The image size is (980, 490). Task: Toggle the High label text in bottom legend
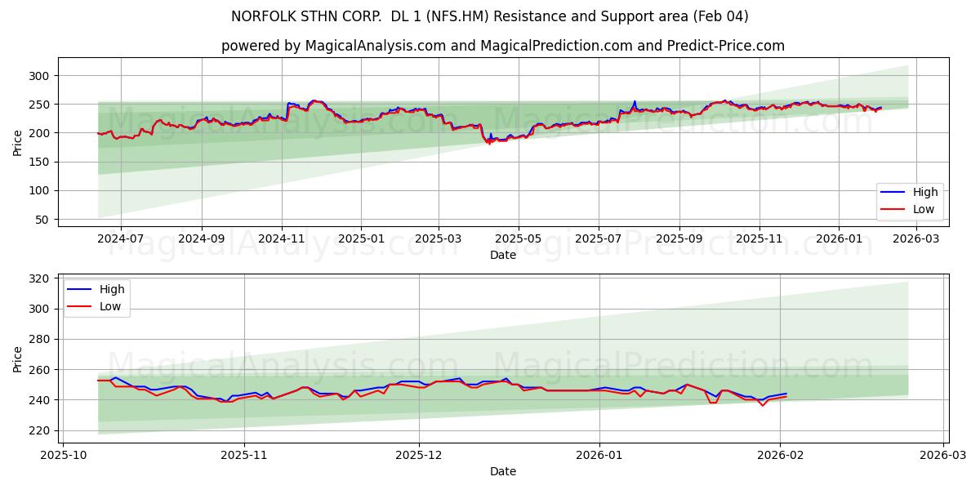click(x=114, y=289)
